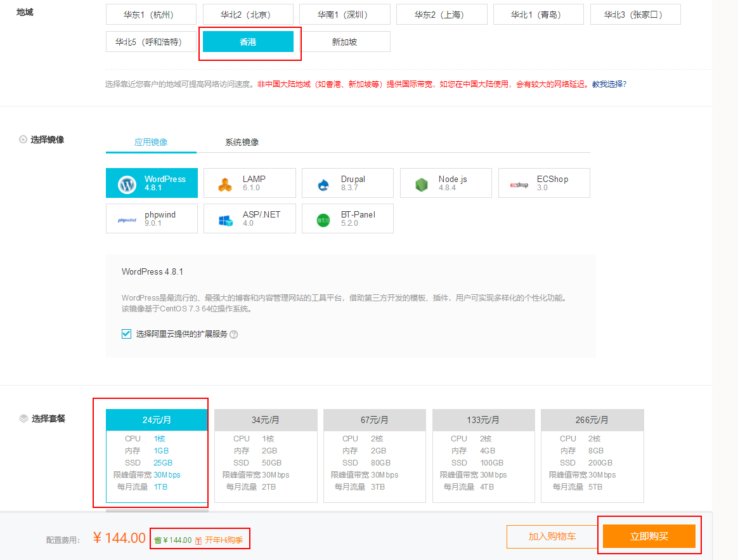This screenshot has height=560, width=738.
Task: Choose the 67元/月 plan
Action: tap(375, 455)
